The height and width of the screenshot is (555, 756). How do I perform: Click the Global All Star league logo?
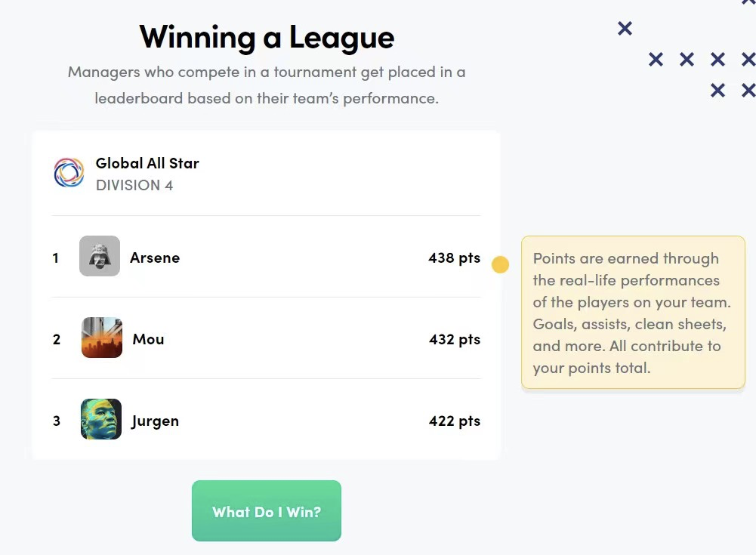(69, 173)
